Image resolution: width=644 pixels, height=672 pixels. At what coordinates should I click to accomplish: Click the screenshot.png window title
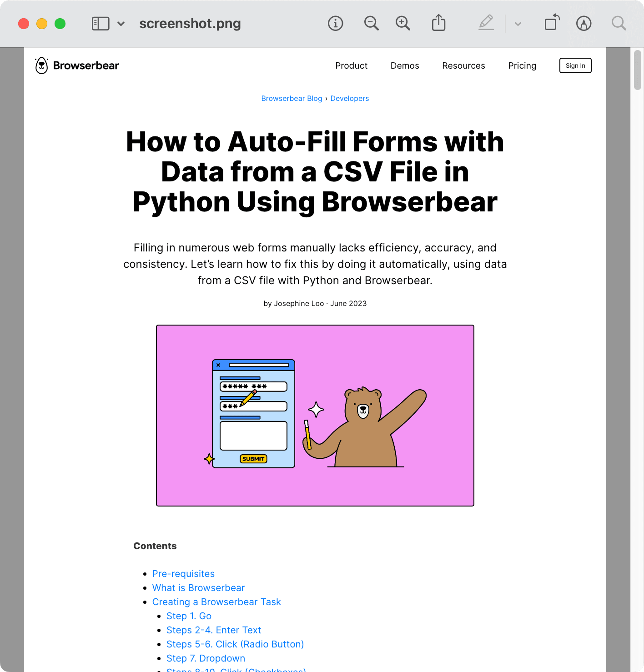coord(190,24)
